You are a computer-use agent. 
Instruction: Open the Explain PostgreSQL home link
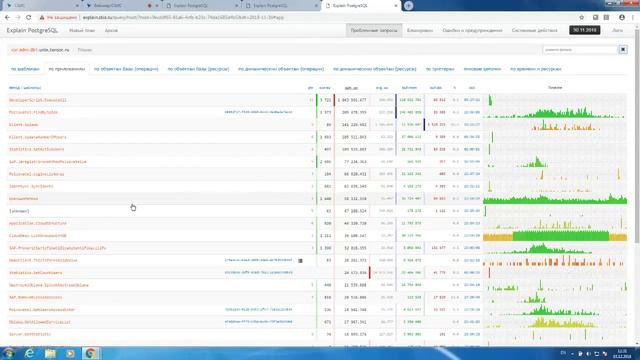point(32,30)
